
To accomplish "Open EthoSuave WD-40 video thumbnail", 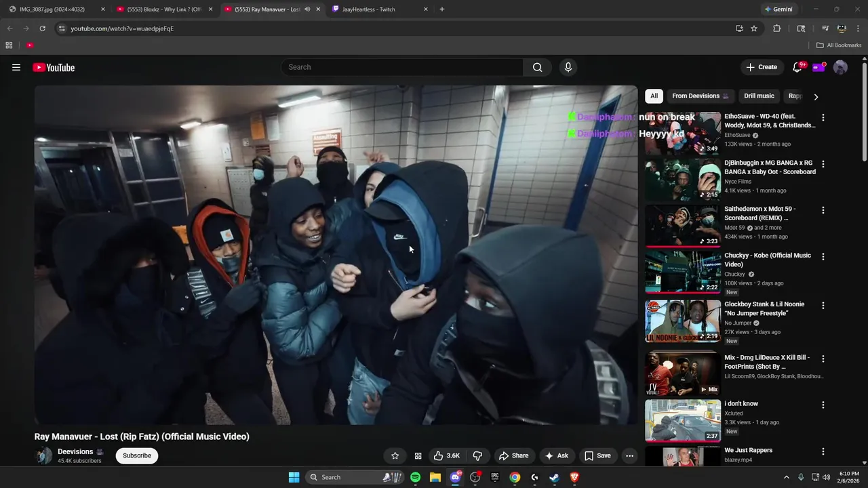I will (683, 134).
